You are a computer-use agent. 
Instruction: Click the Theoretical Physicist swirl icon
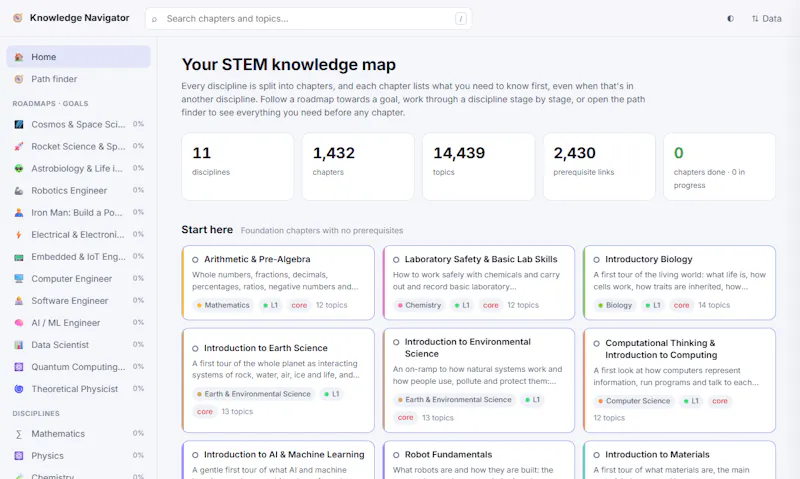19,389
